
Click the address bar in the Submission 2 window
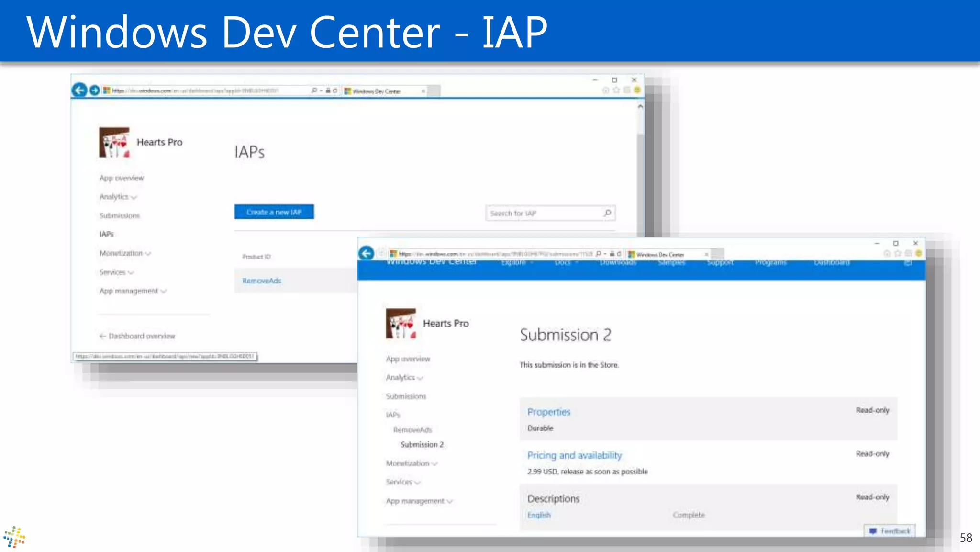click(x=490, y=254)
